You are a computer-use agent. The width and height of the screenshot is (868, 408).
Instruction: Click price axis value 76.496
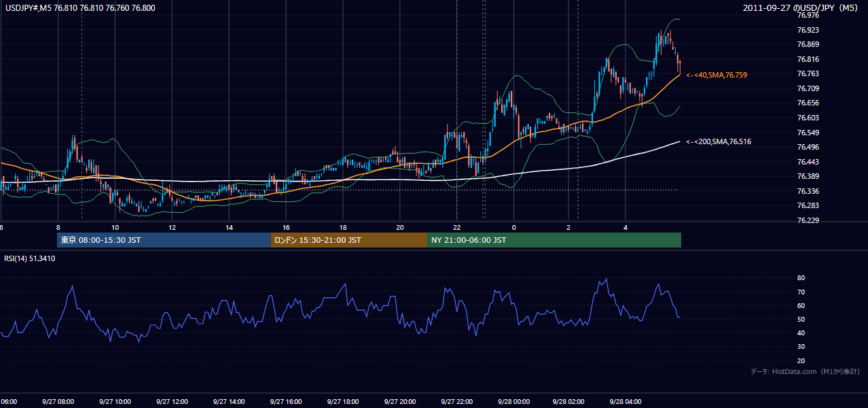[808, 147]
